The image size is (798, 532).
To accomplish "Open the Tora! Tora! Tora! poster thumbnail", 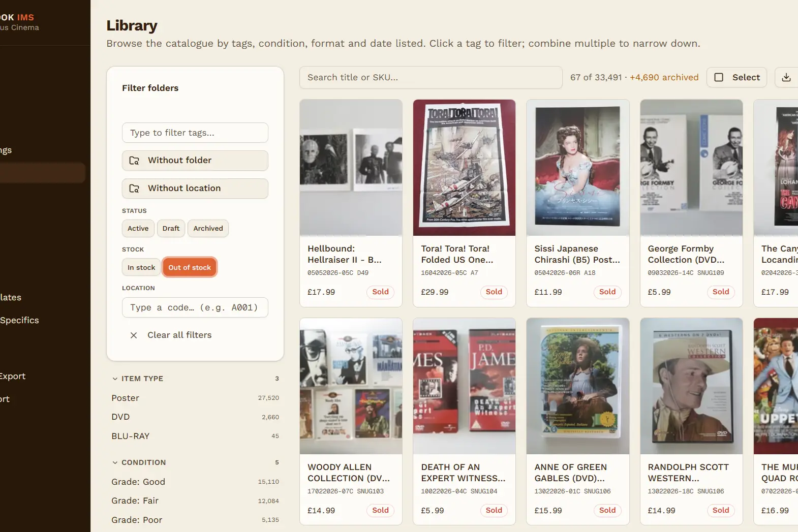I will tap(464, 168).
